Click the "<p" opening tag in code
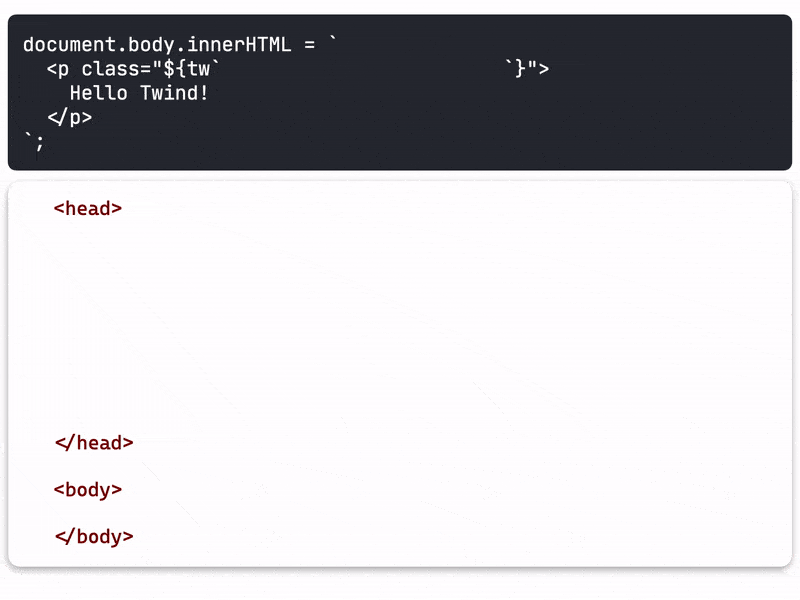 click(x=58, y=69)
